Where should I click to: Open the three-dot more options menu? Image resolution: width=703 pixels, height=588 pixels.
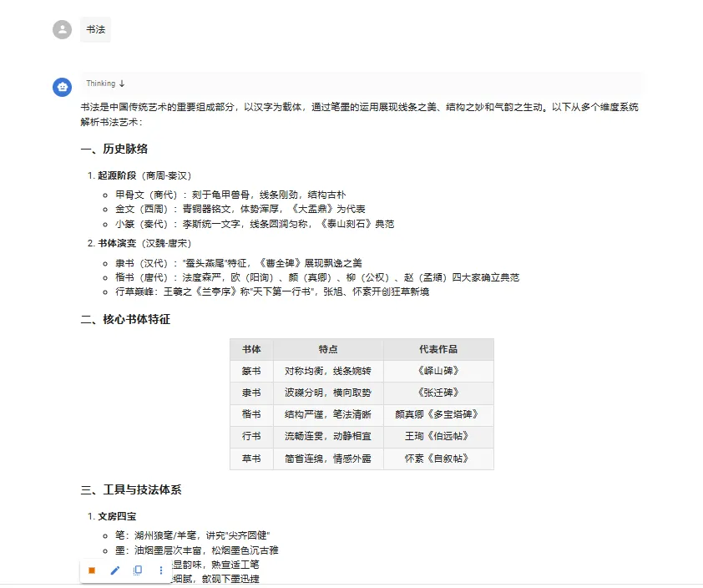(x=161, y=570)
